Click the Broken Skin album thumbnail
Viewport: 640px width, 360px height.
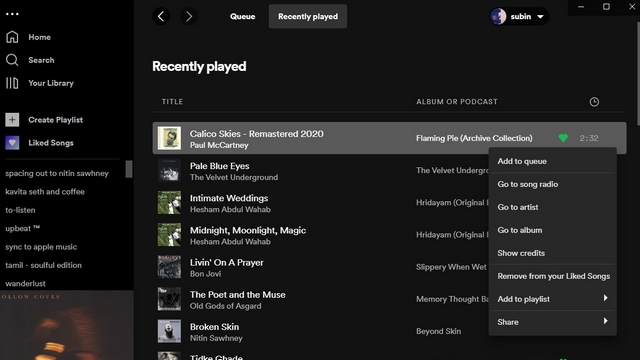click(169, 331)
